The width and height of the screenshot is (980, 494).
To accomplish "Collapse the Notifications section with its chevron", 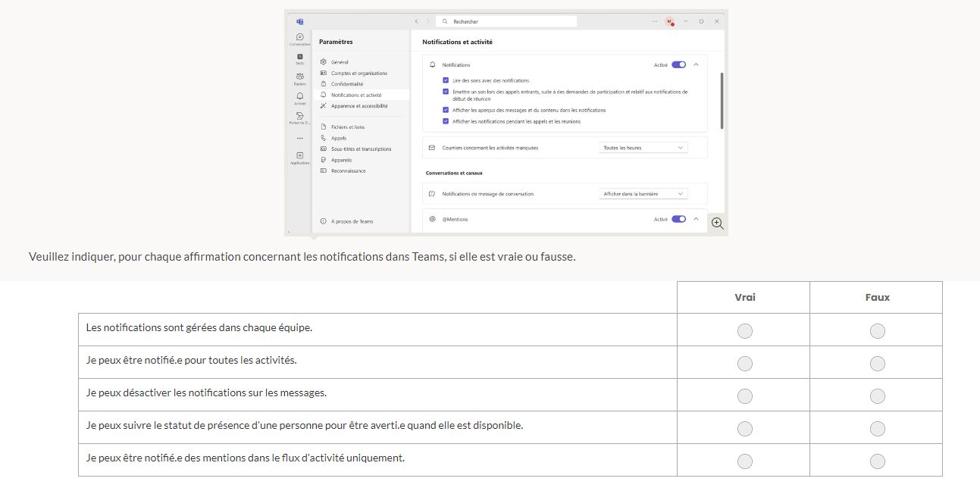I will 696,65.
